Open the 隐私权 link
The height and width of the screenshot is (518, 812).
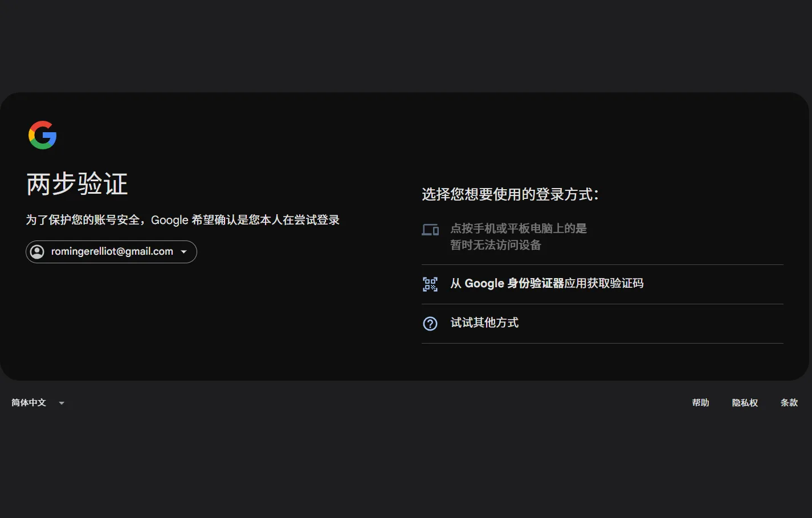(x=745, y=403)
